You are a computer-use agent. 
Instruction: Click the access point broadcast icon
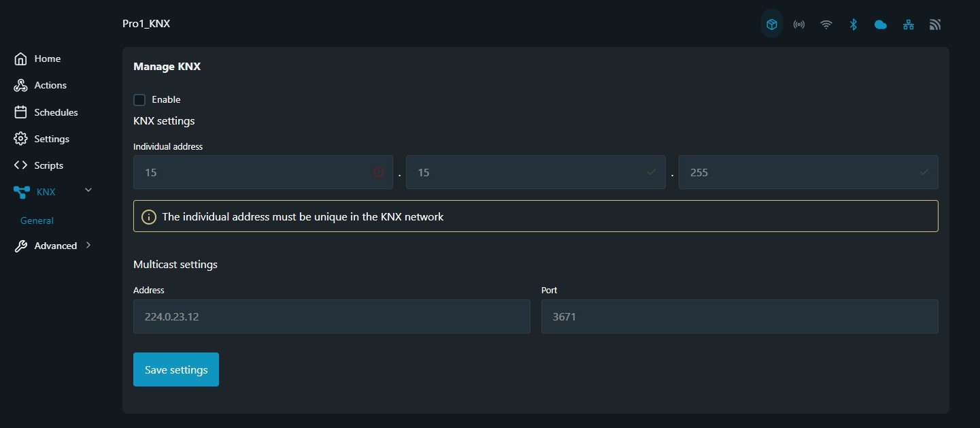click(799, 24)
